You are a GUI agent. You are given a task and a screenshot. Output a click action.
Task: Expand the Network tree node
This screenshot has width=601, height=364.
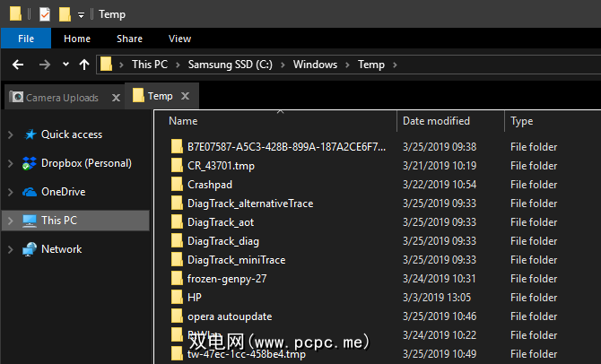[x=11, y=249]
